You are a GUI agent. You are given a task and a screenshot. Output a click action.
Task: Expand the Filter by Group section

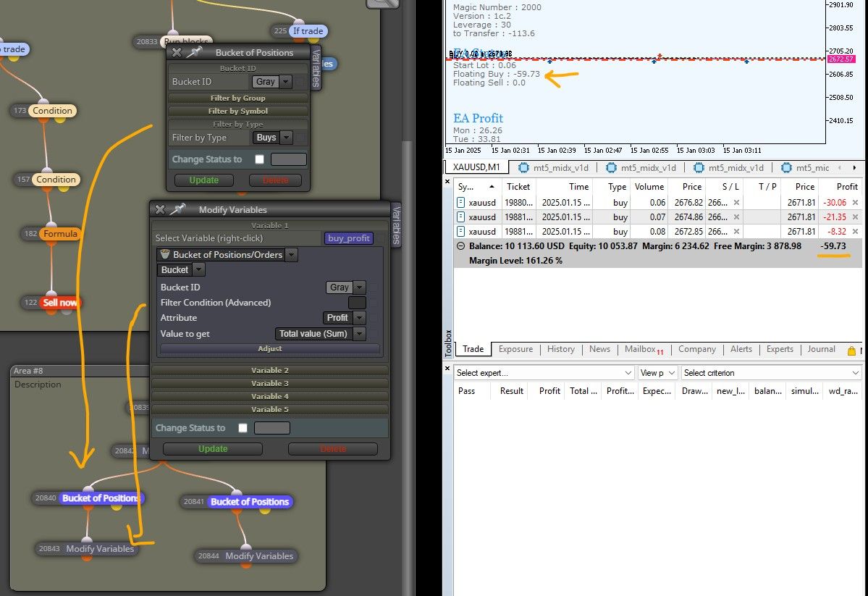point(238,98)
